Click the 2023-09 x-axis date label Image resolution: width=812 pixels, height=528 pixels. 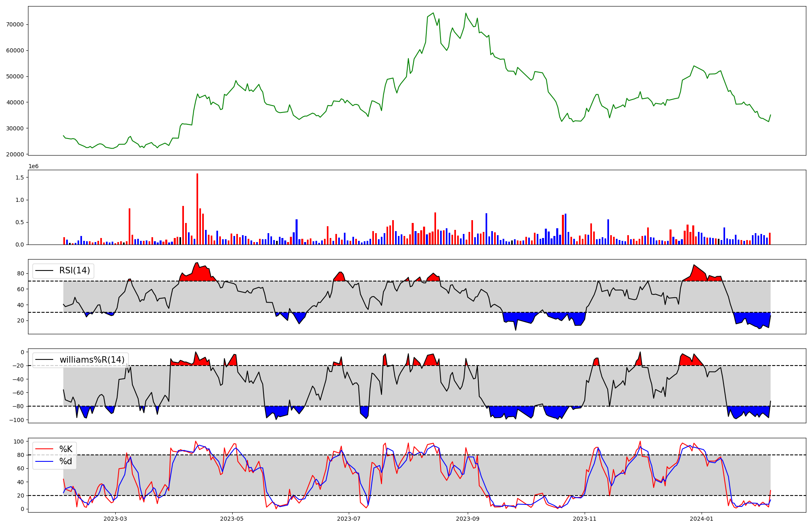coord(468,519)
